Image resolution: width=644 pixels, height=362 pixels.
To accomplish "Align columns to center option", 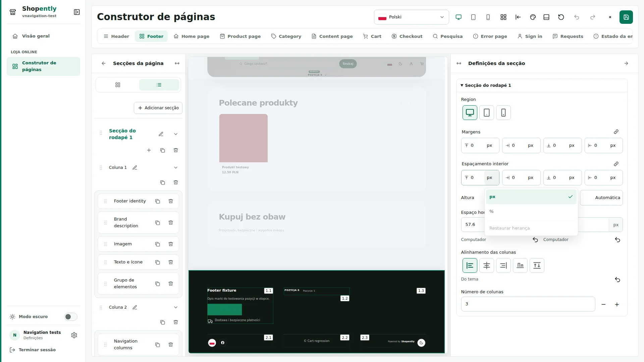I will coord(486,265).
